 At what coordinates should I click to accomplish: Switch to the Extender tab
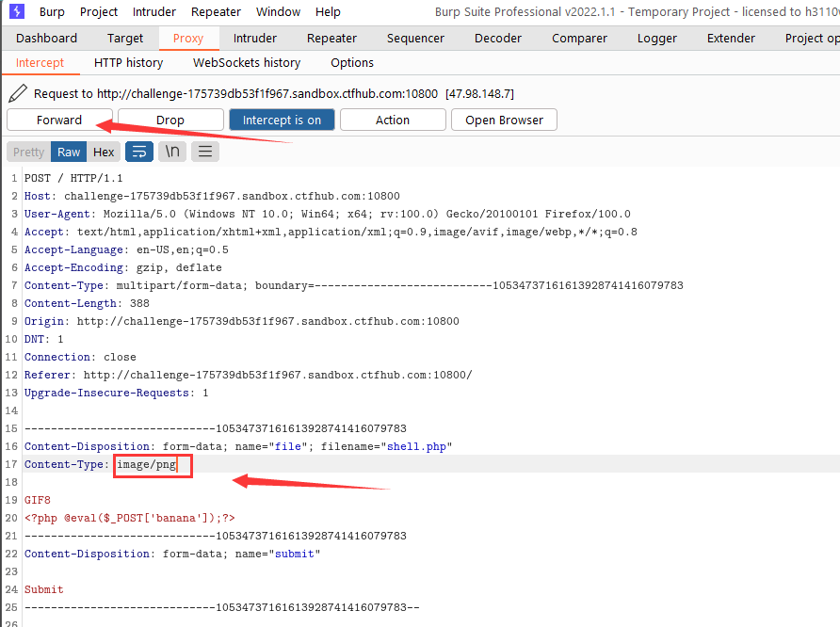(x=731, y=38)
